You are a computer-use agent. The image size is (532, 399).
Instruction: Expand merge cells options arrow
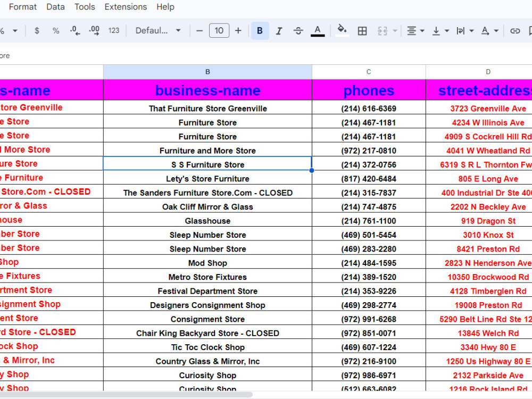point(395,31)
